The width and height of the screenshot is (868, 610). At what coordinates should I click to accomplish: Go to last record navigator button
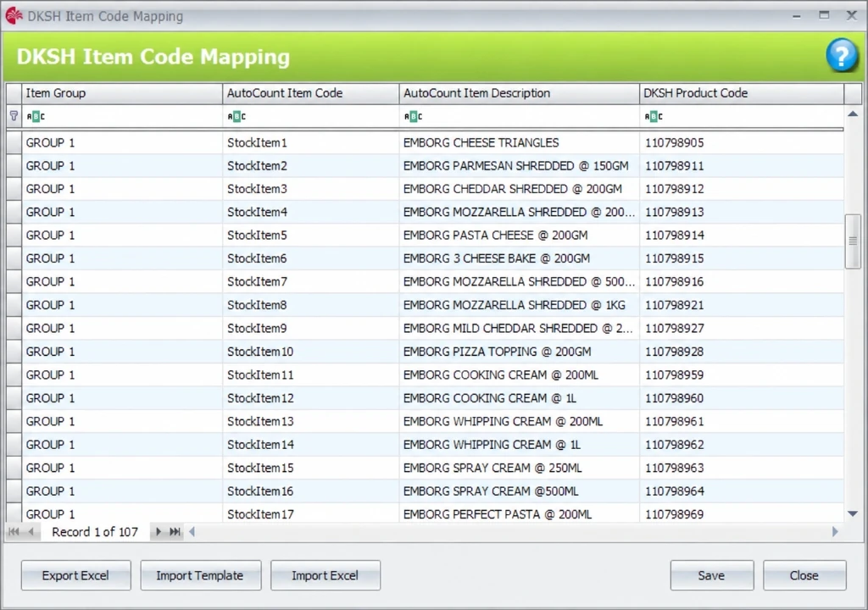click(175, 531)
